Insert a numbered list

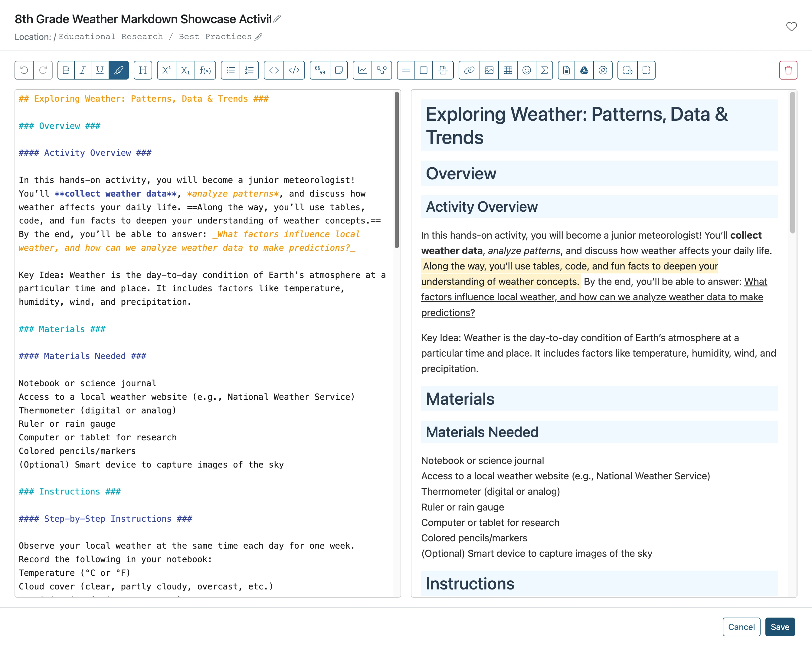pos(249,70)
